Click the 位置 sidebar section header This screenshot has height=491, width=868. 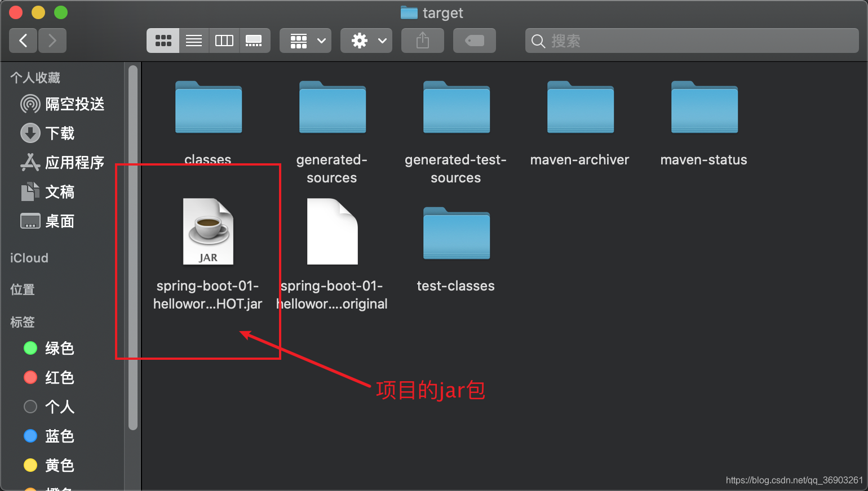[23, 289]
